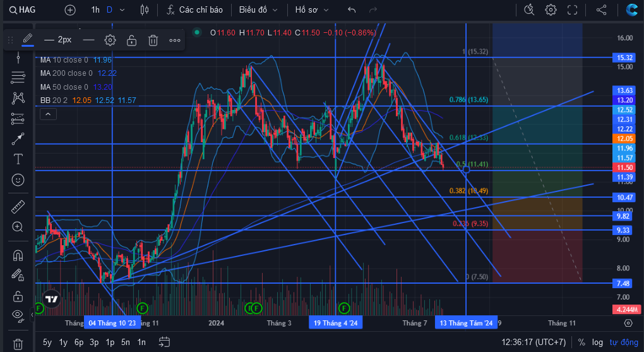The height and width of the screenshot is (352, 644).
Task: Open more options three-dot menu
Action: tap(175, 40)
